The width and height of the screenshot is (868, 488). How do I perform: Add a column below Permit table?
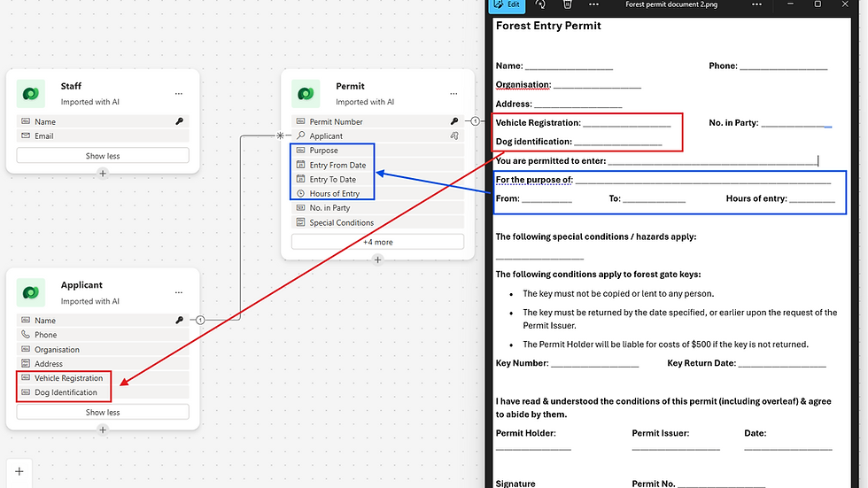click(377, 259)
